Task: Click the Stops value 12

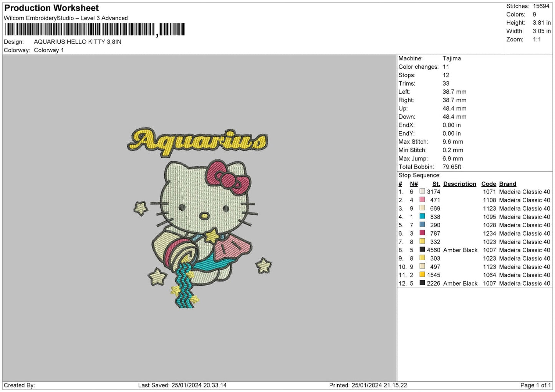Action: pyautogui.click(x=446, y=75)
